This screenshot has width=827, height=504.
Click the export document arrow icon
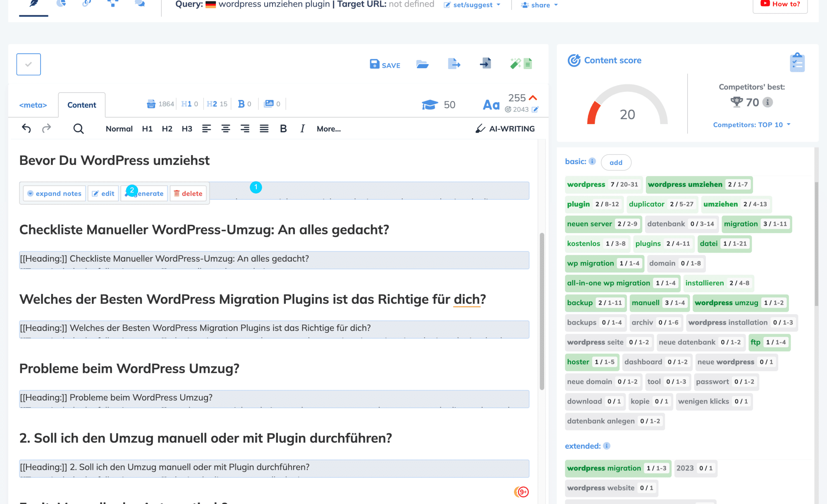[454, 64]
